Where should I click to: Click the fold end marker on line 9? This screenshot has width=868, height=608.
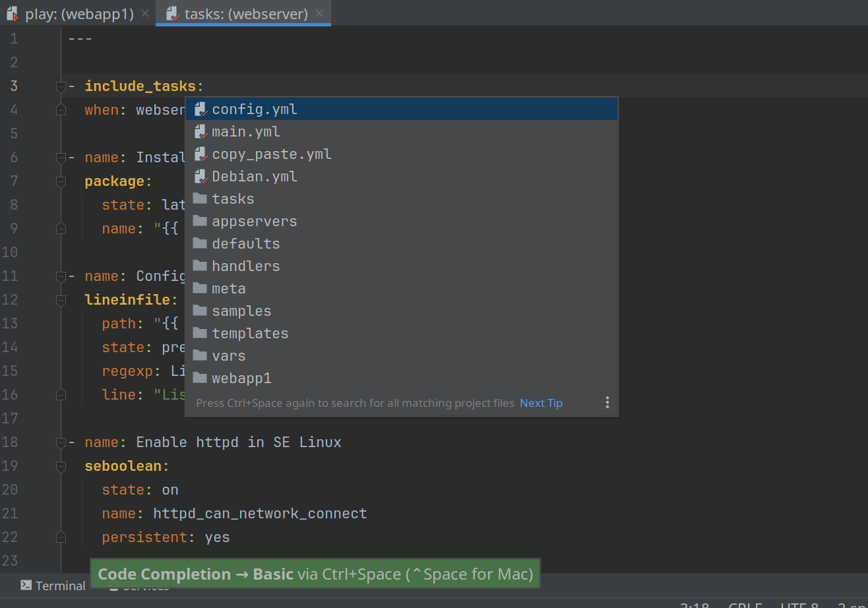[61, 229]
